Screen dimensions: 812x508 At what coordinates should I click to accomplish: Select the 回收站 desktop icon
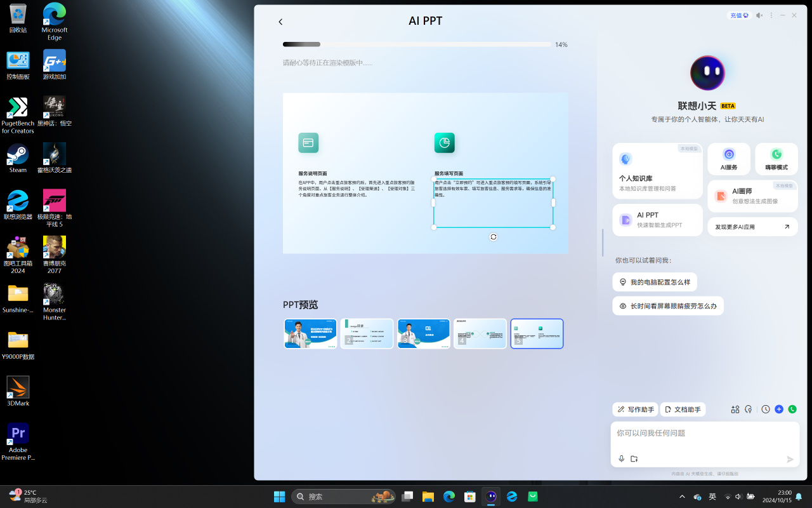tap(18, 18)
